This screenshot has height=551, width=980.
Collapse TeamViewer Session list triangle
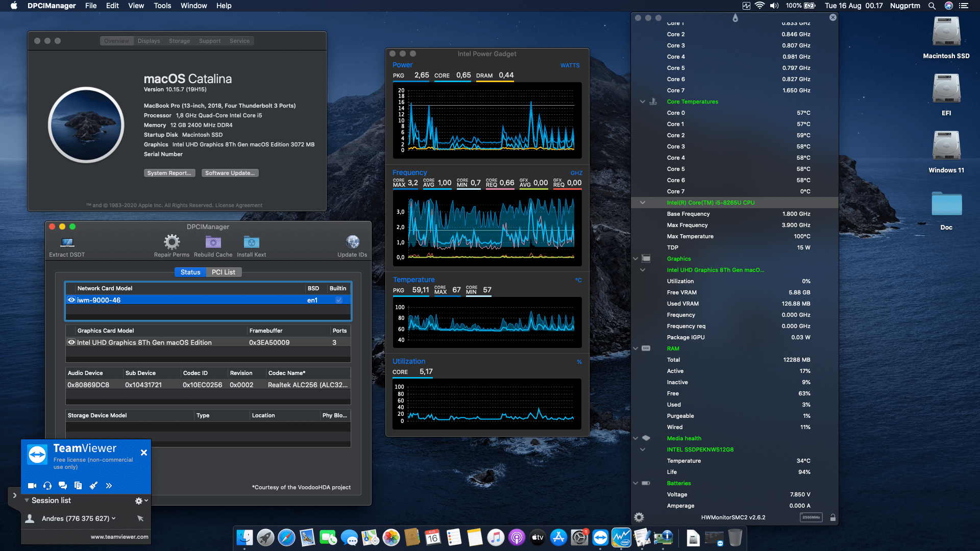coord(27,500)
